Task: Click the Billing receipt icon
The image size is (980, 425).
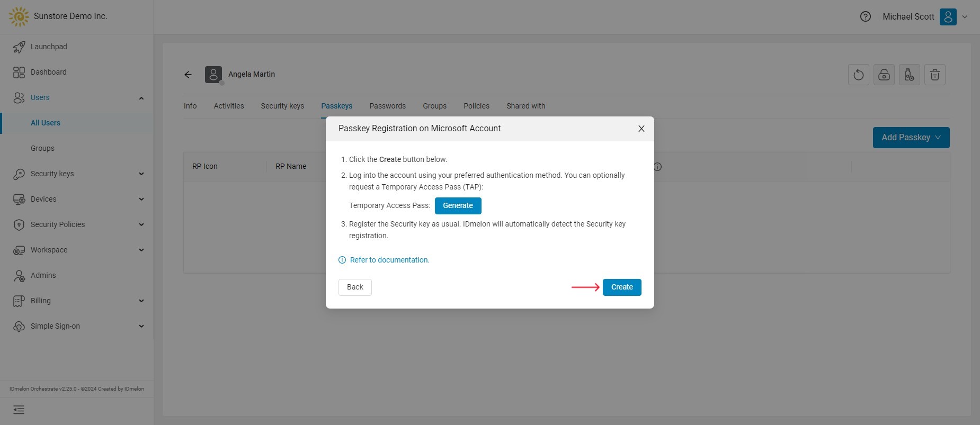Action: (x=19, y=301)
